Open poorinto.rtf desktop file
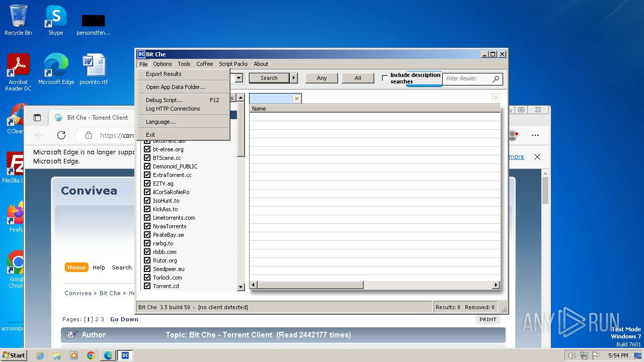 tap(94, 69)
